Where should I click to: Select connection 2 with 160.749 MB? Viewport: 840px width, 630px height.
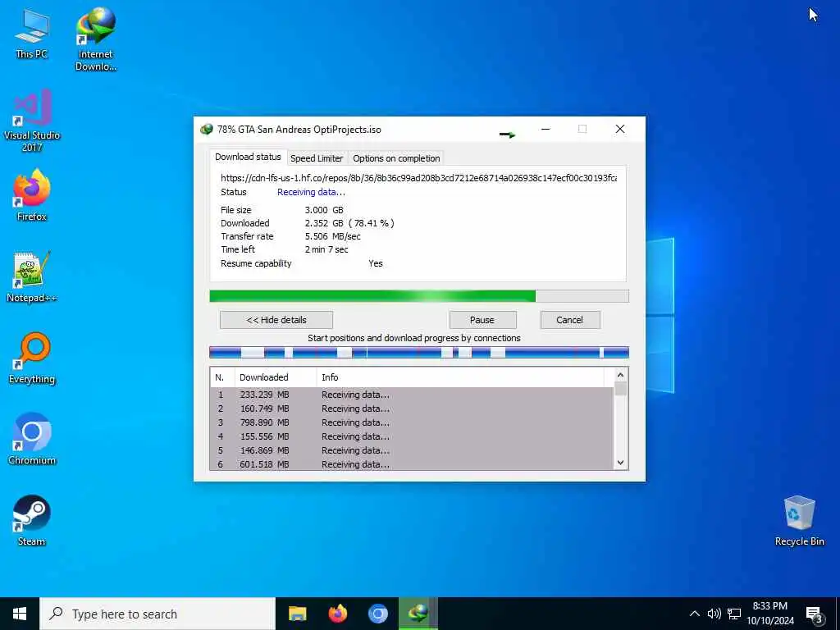[x=412, y=409]
